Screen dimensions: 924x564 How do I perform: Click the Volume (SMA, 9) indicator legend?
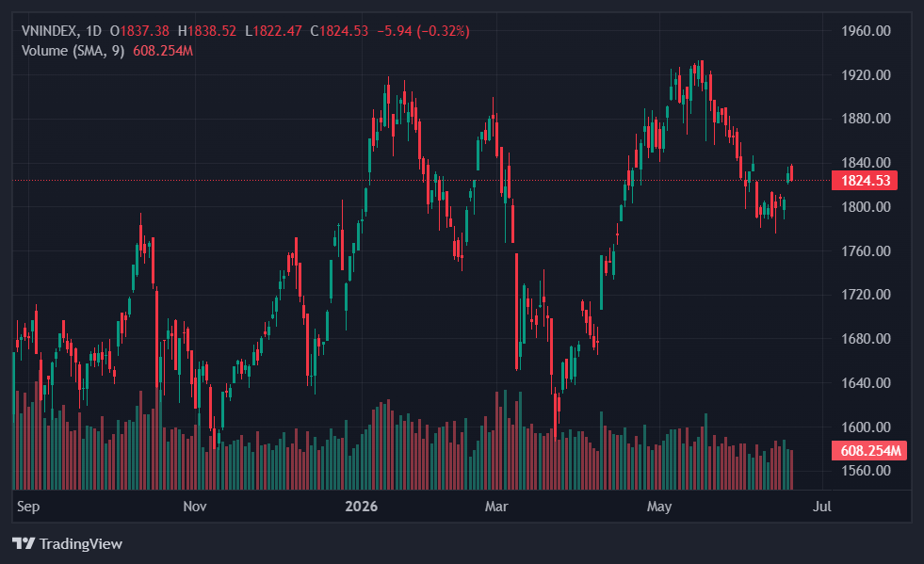[73, 51]
